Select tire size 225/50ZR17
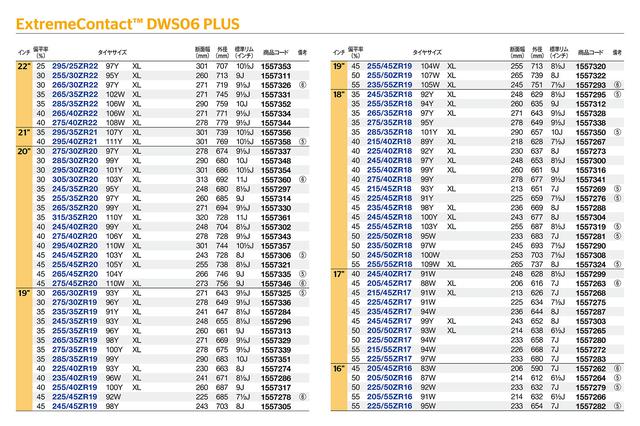Viewport: 640px width, 426px height. tap(389, 340)
